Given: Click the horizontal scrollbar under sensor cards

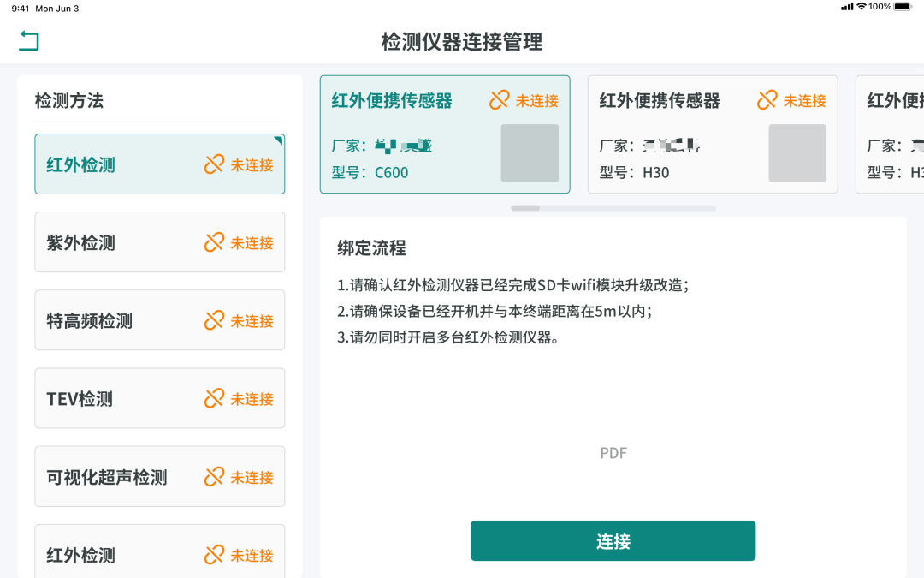Looking at the screenshot, I should tap(613, 208).
